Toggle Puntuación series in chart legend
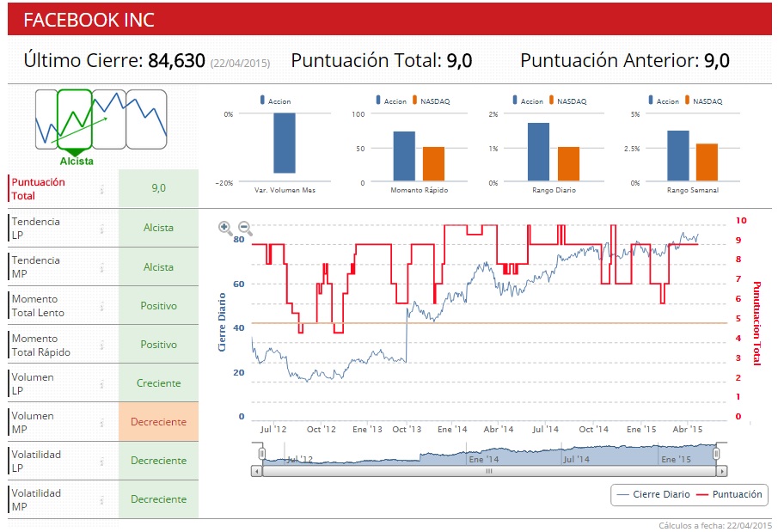 coord(729,494)
